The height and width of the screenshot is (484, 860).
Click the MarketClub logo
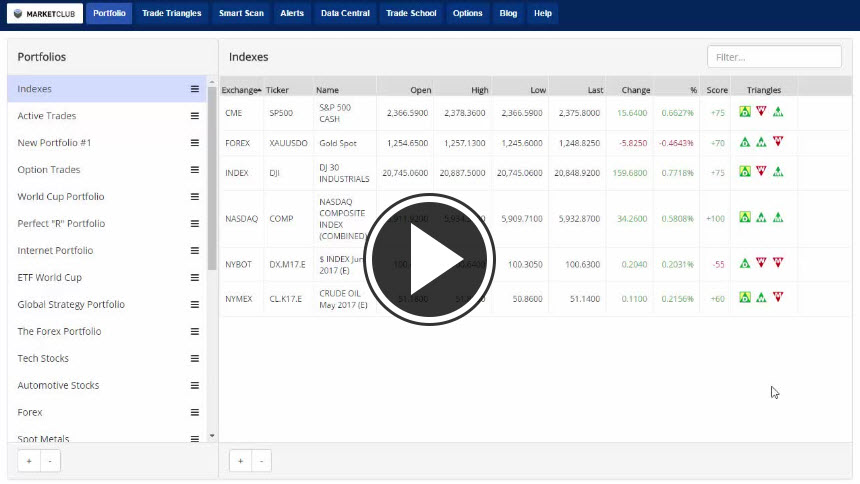(x=45, y=14)
